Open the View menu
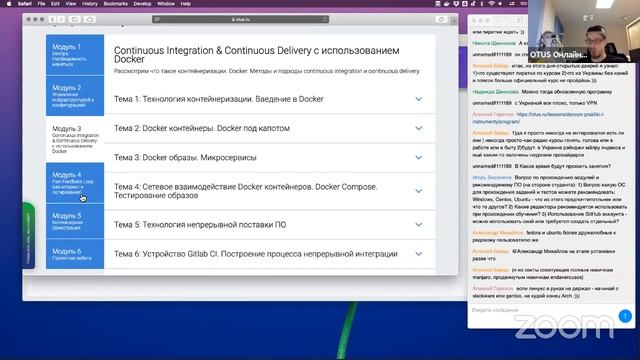Image resolution: width=640 pixels, height=360 pixels. [x=71, y=4]
